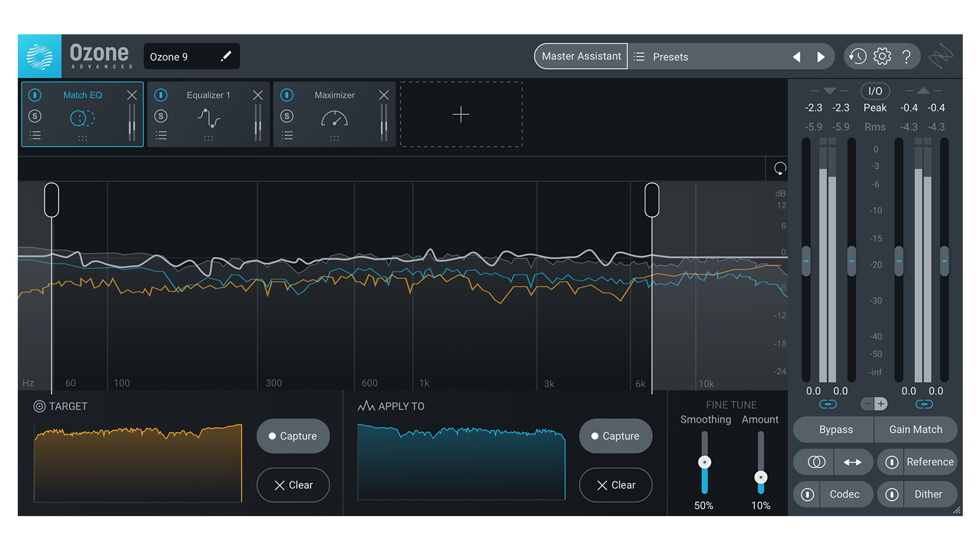Image resolution: width=980 pixels, height=551 pixels.
Task: Toggle Equalizer 1 module power
Action: [161, 95]
